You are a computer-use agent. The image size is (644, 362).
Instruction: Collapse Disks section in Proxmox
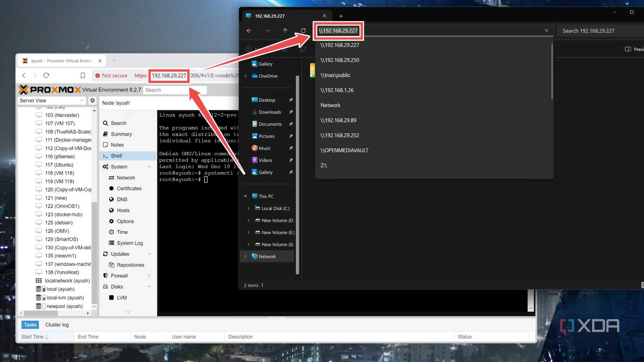[149, 287]
